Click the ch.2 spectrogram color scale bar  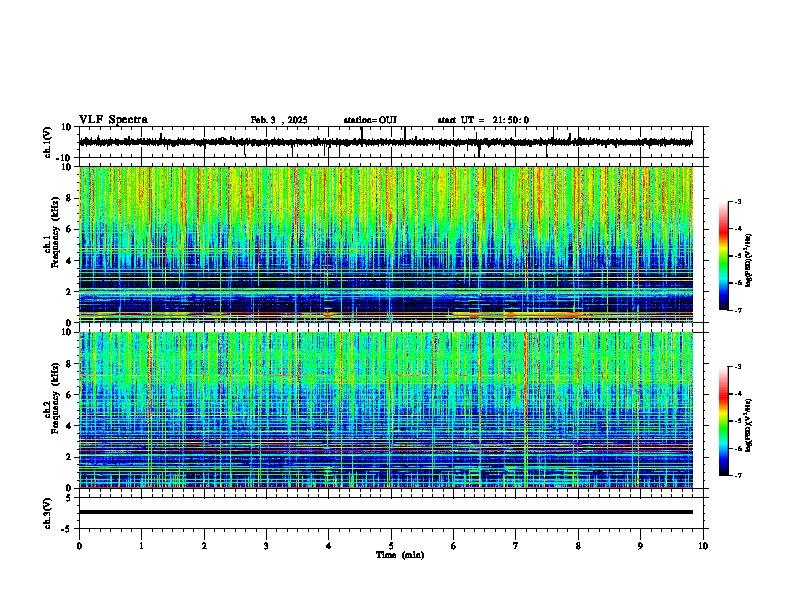724,421
